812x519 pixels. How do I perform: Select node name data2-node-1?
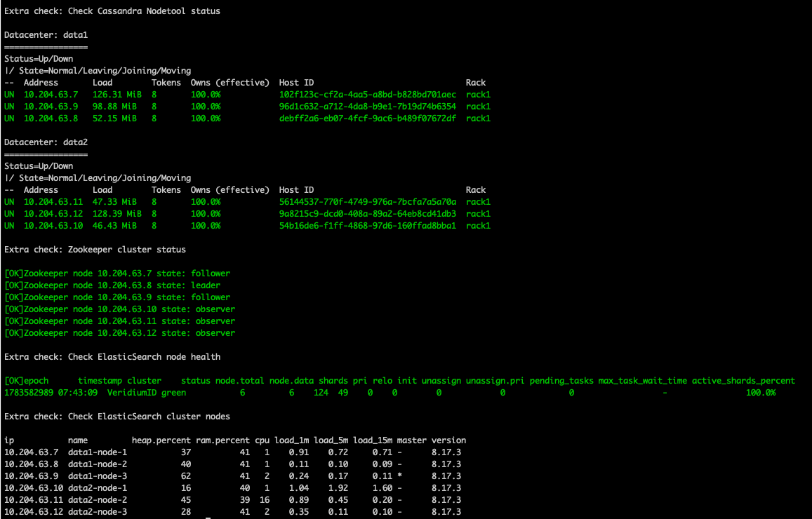(x=98, y=488)
